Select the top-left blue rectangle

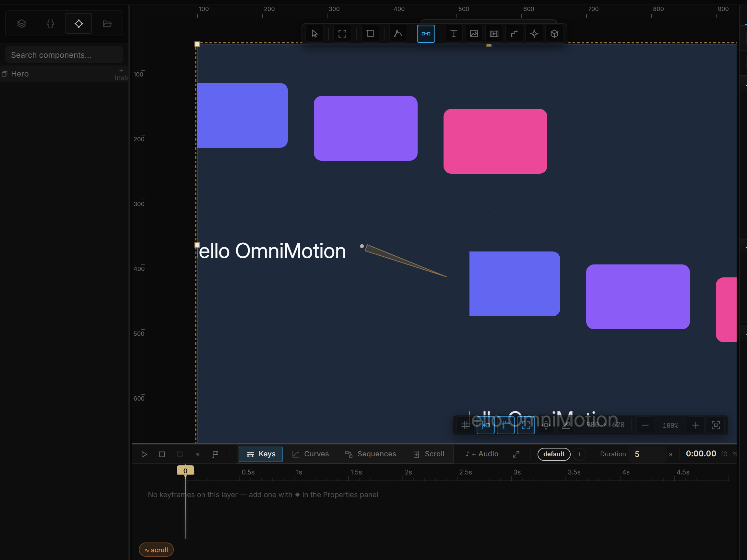(242, 115)
